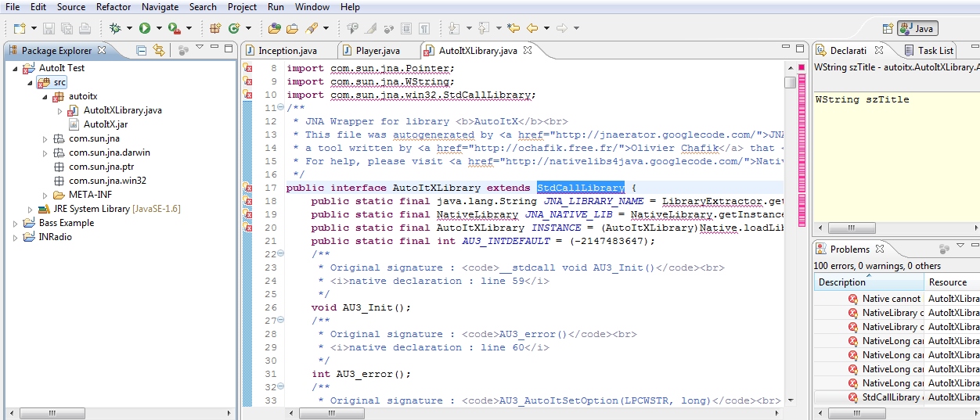The height and width of the screenshot is (420, 980).
Task: Click the New Java Class icon
Action: [234, 28]
